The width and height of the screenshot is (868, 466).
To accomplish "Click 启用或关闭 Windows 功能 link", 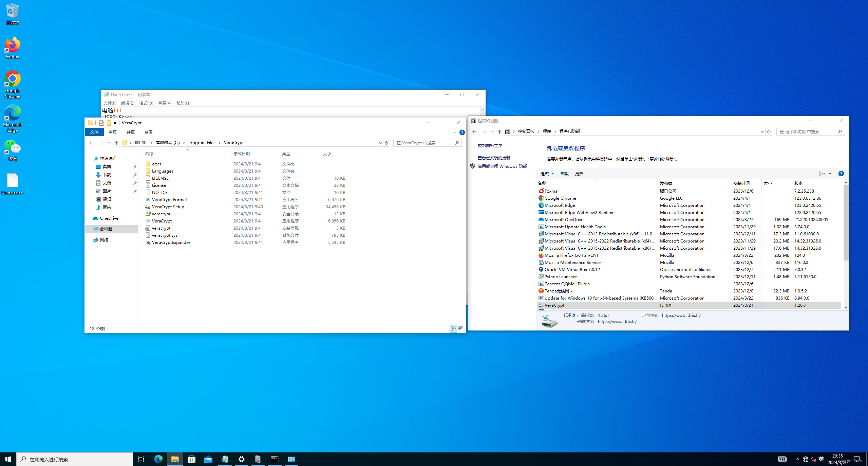I will pyautogui.click(x=502, y=166).
